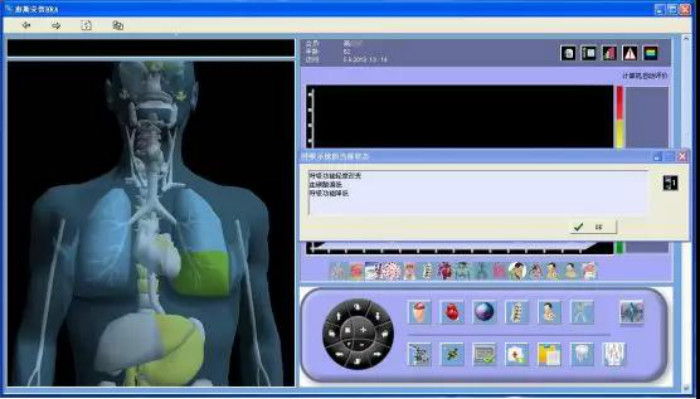Select the brain head organ icon
Viewport: 700px width, 399px height.
[x=419, y=312]
